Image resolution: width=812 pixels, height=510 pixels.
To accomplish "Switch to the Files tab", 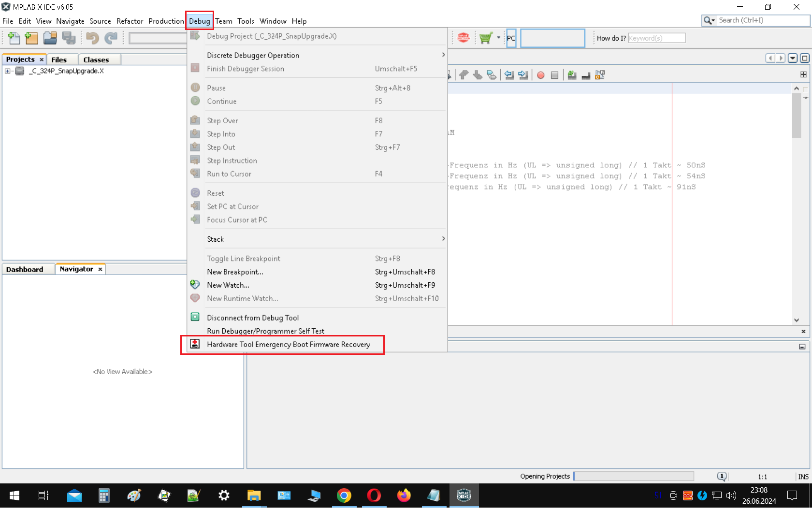I will pos(59,59).
